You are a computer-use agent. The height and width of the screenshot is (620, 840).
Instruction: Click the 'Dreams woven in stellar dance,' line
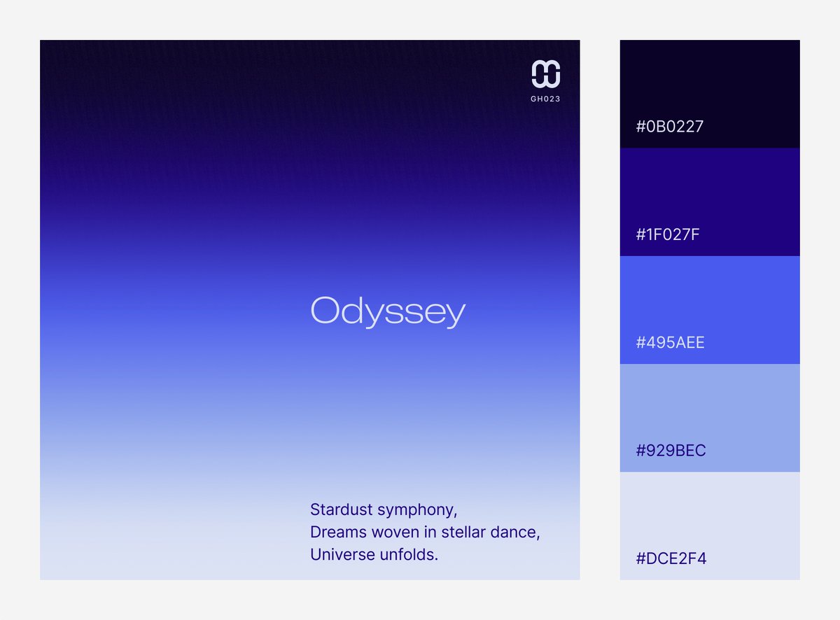click(x=425, y=532)
